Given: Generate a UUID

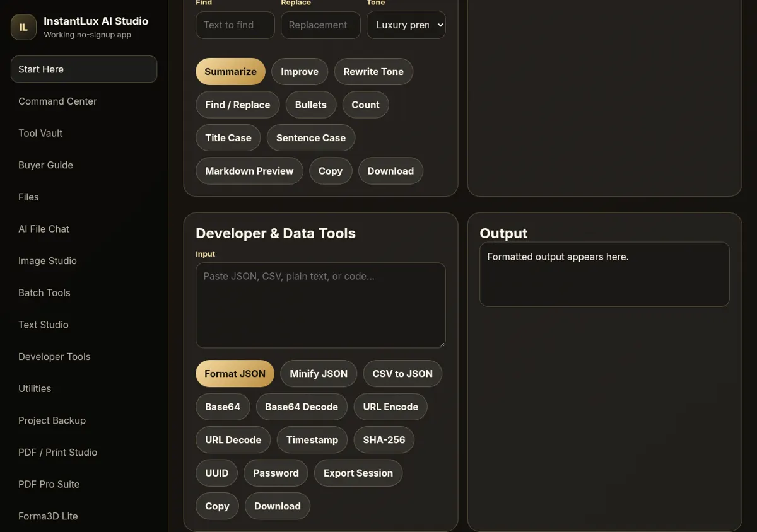Looking at the screenshot, I should (216, 473).
